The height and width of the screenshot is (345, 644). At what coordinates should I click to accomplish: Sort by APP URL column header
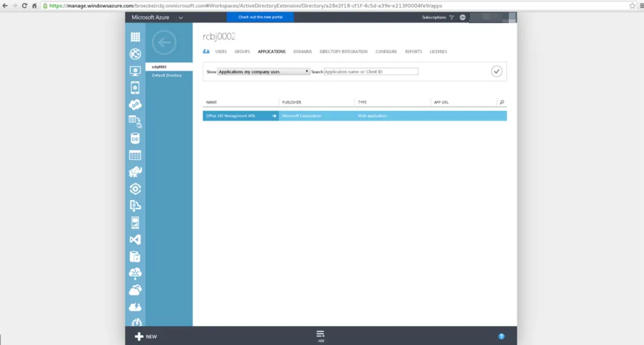coord(441,102)
